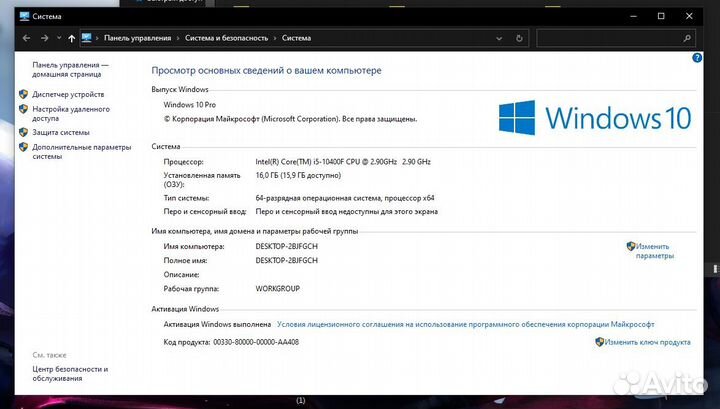Click the computer icon in address bar
This screenshot has height=409, width=720.
86,38
